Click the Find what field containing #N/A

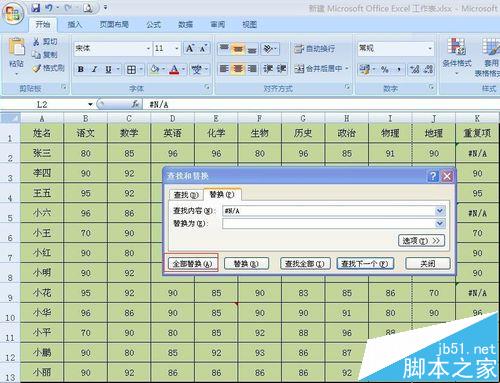pos(329,211)
